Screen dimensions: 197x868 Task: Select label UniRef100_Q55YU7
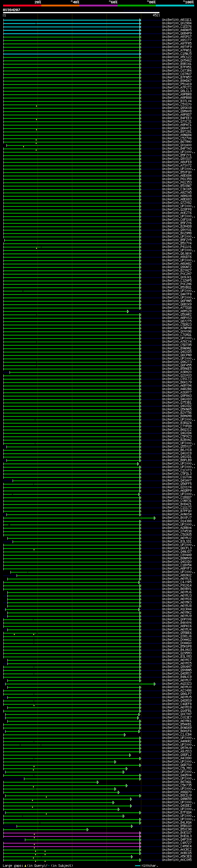point(177,447)
